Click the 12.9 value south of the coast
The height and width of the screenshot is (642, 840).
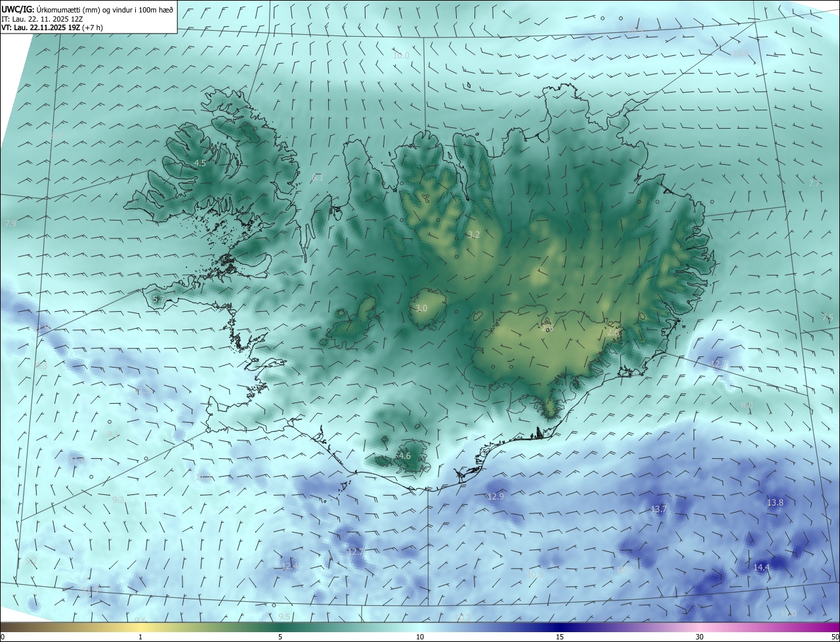pos(495,496)
